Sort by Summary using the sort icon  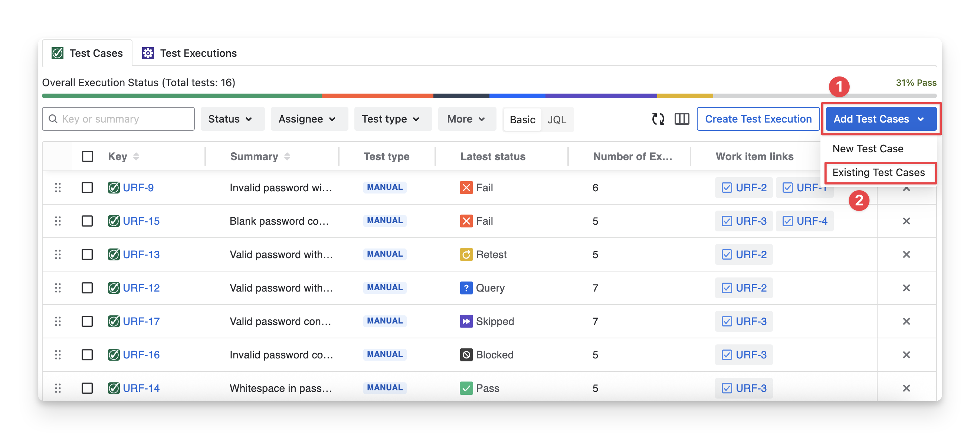click(287, 156)
